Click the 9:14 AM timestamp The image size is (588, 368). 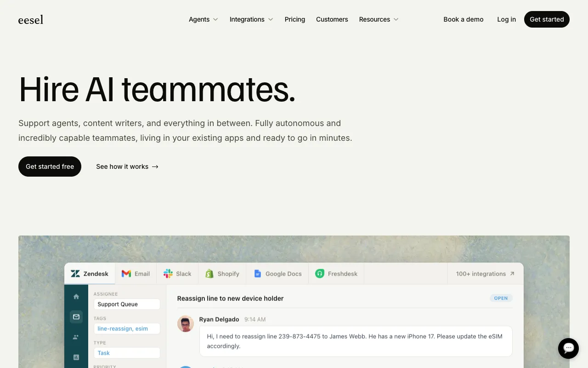[255, 319]
